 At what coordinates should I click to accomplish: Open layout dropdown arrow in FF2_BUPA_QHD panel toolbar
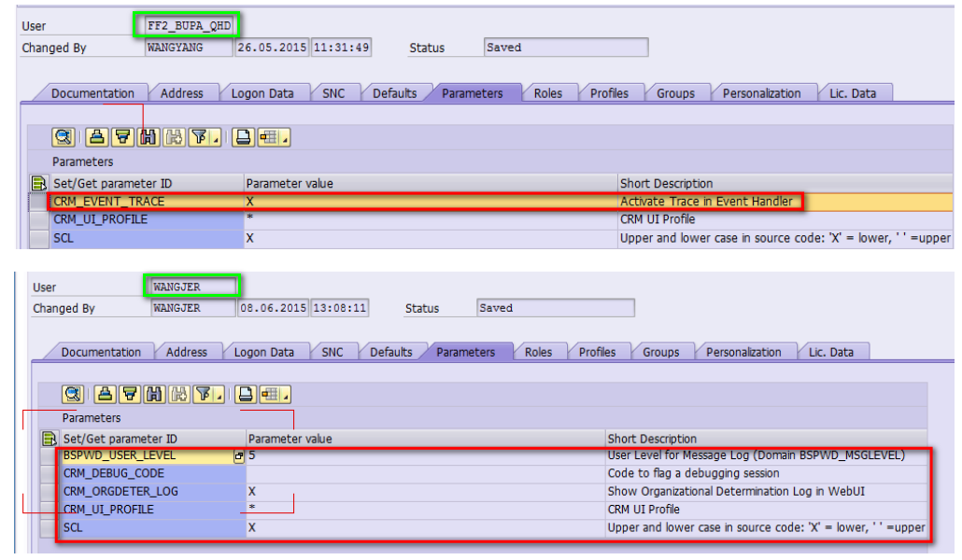click(x=285, y=137)
